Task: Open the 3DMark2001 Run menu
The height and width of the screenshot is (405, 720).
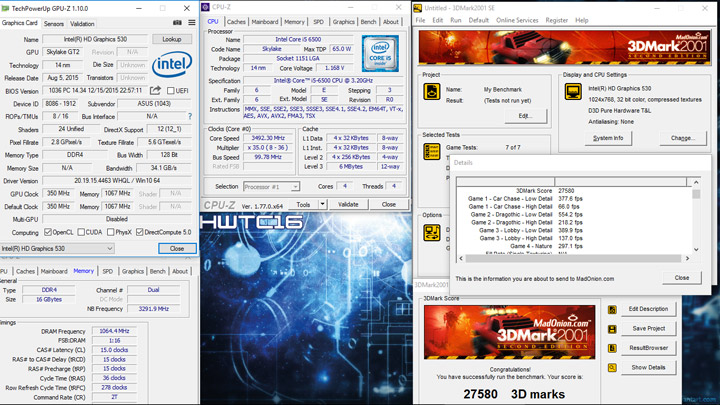Action: pos(456,20)
